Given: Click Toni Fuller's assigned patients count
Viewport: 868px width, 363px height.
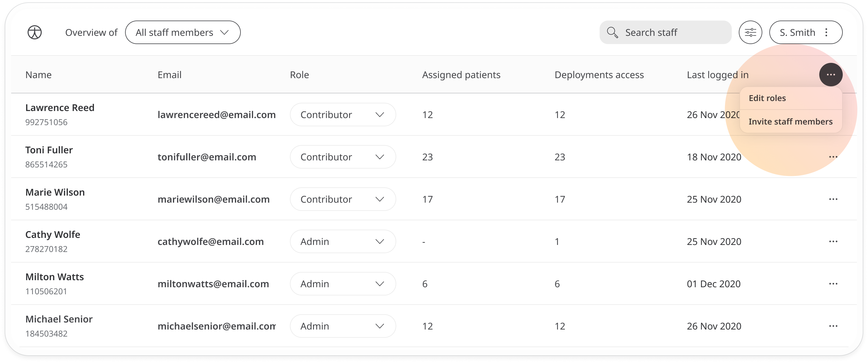Looking at the screenshot, I should (426, 157).
